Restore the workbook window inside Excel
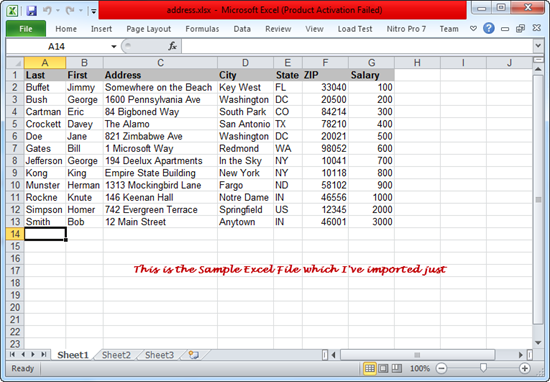This screenshot has width=550, height=382. (520, 28)
